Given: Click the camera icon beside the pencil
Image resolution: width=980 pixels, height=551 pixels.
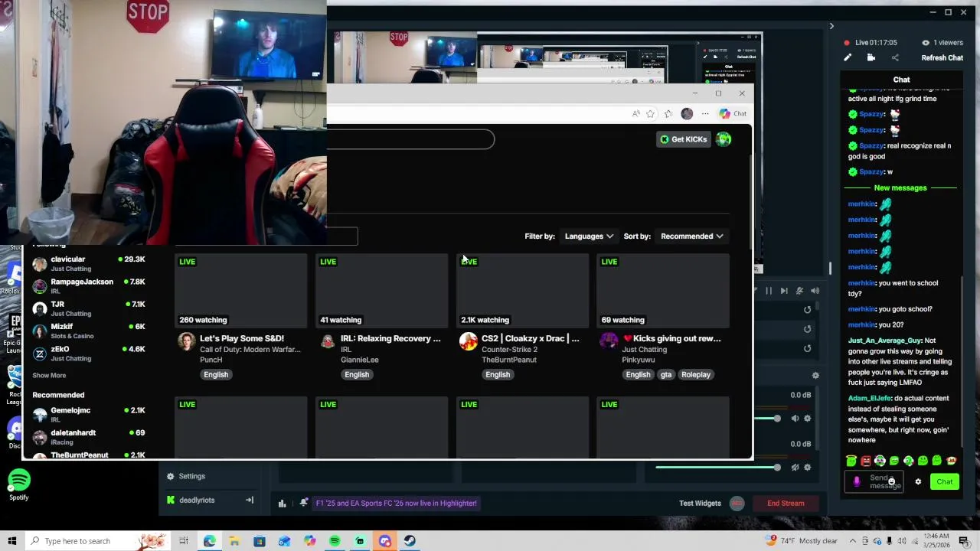Looking at the screenshot, I should click(x=871, y=57).
